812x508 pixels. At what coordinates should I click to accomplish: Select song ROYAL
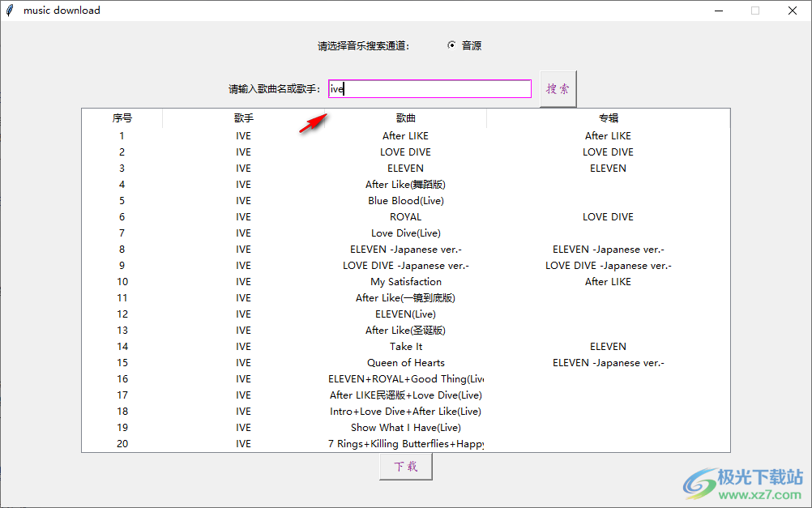coord(405,217)
